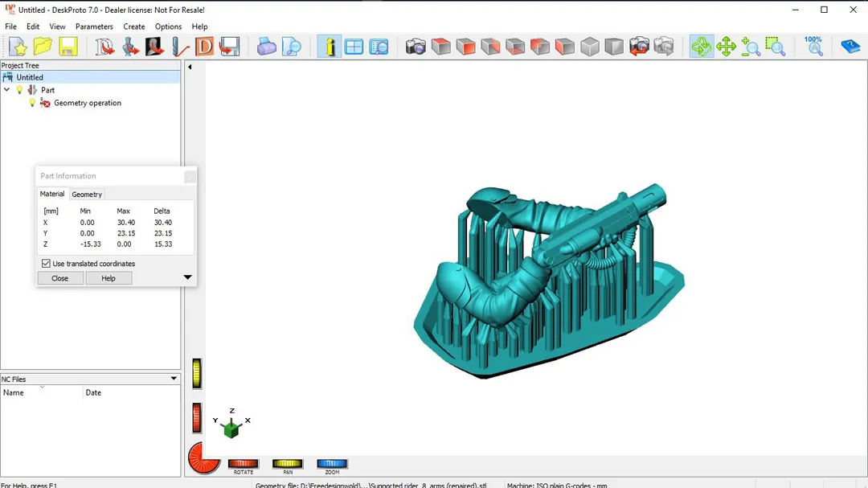Select the red top-face cube view
This screenshot has height=488, width=868.
pyautogui.click(x=440, y=47)
